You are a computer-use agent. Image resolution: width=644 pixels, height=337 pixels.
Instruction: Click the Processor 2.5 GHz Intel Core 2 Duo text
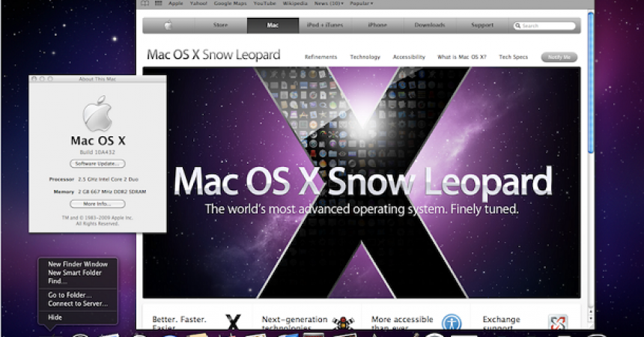pos(94,180)
